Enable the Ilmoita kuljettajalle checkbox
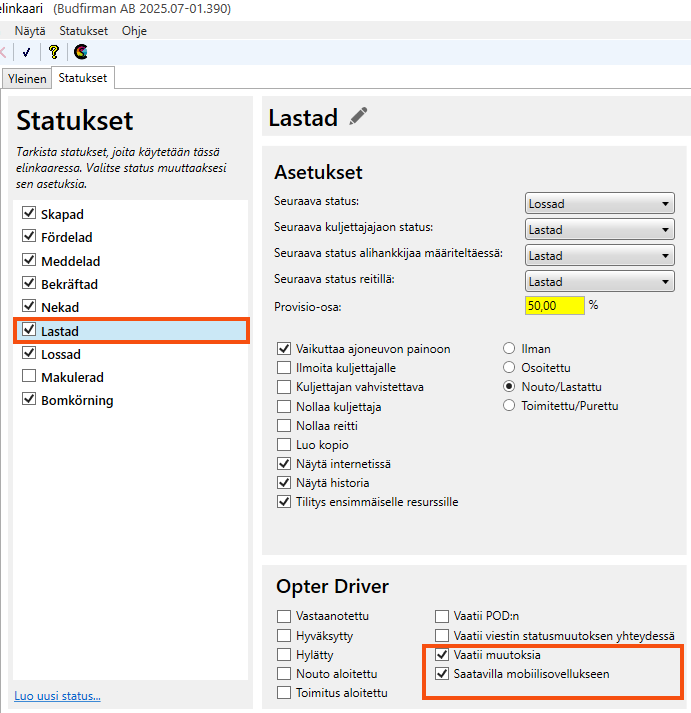 pyautogui.click(x=285, y=368)
